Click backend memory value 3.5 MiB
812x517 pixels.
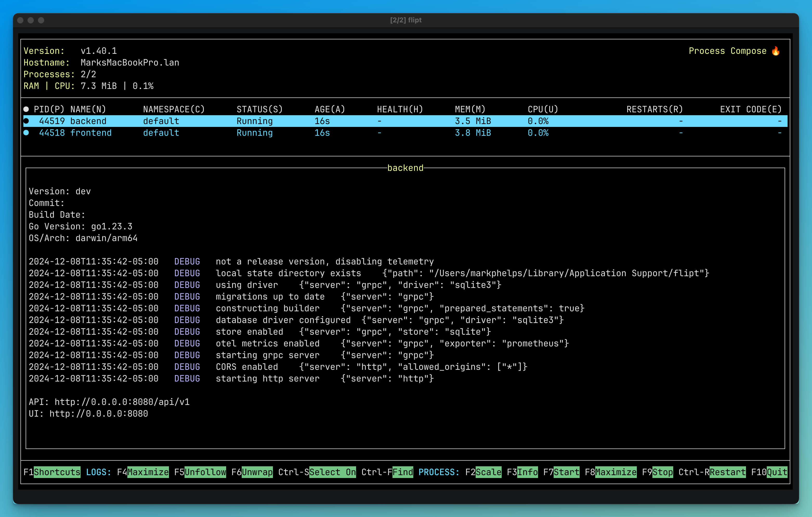473,121
